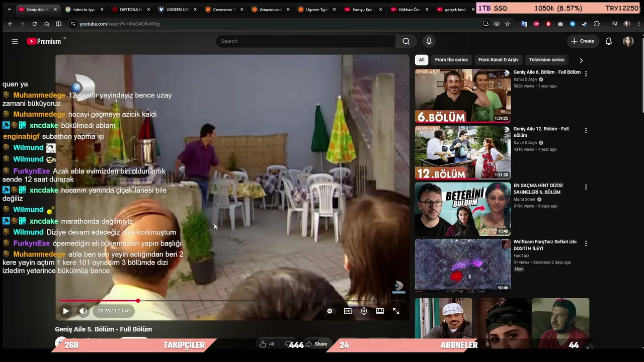Viewport: 644px width, 362px height.
Task: Open Geniş Aile 12. Bölüm thumbnail
Action: pyautogui.click(x=463, y=153)
